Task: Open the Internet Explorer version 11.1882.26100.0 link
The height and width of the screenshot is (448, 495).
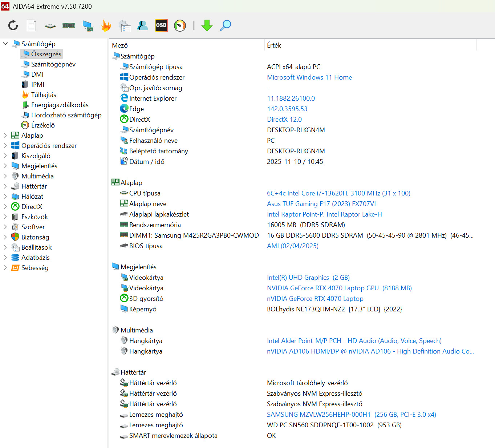Action: (x=291, y=98)
